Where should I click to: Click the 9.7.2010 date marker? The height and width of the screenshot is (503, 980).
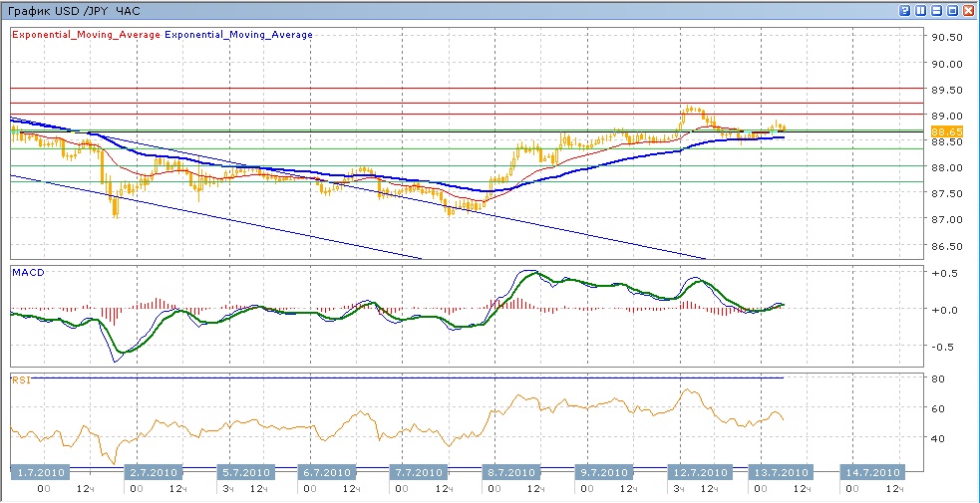[606, 472]
